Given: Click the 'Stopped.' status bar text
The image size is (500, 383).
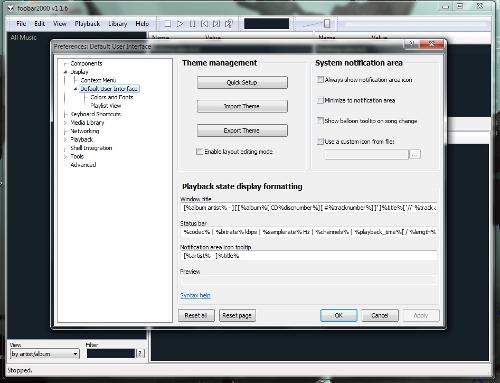Looking at the screenshot, I should tap(20, 370).
